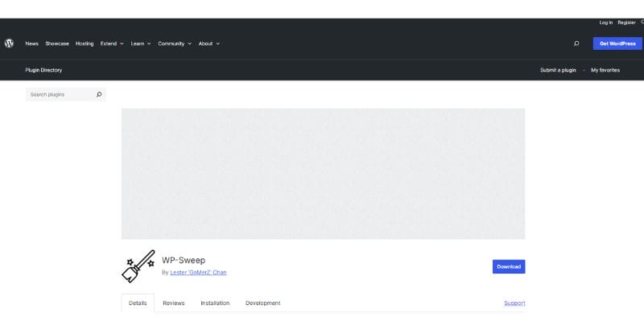
Task: Go to the Showcase page
Action: click(57, 43)
